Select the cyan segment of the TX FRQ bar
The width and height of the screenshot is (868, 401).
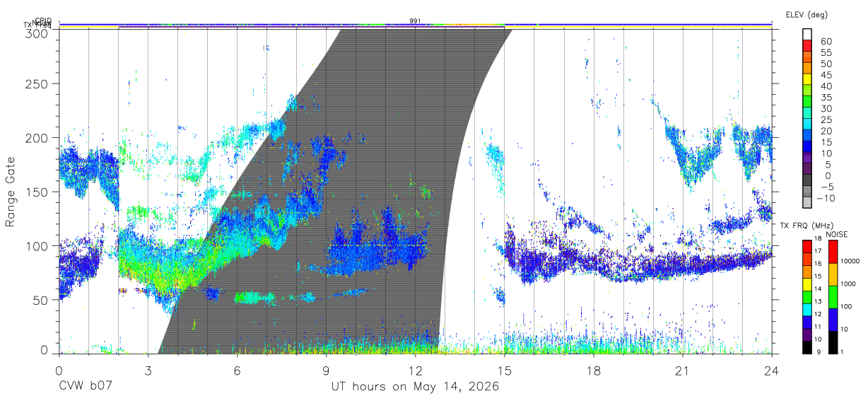click(x=806, y=309)
